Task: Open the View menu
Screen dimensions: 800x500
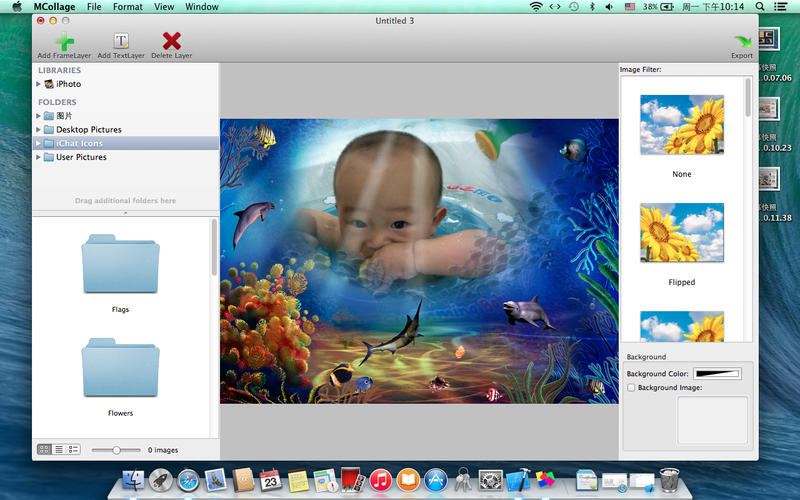Action: [164, 7]
